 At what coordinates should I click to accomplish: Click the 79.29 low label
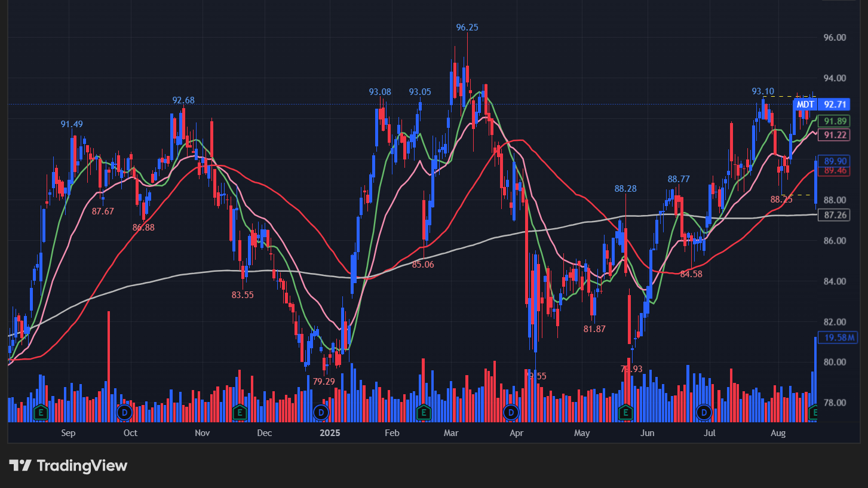pos(324,381)
